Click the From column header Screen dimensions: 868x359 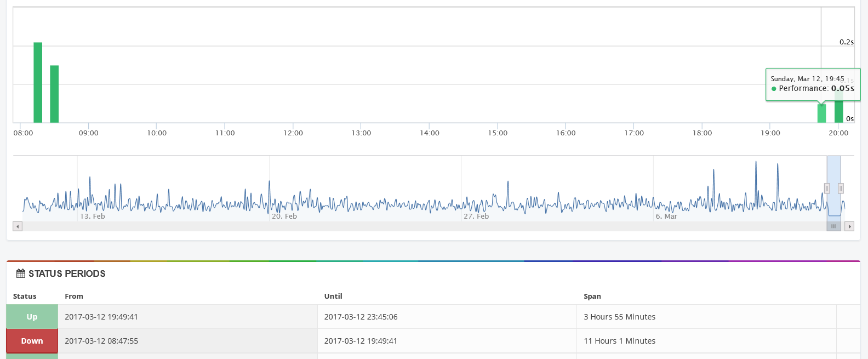[x=74, y=296]
